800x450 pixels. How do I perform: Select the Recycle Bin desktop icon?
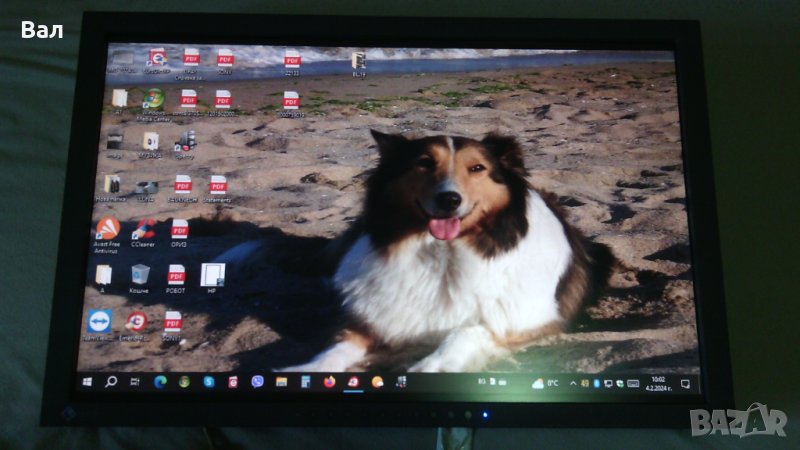tap(140, 274)
